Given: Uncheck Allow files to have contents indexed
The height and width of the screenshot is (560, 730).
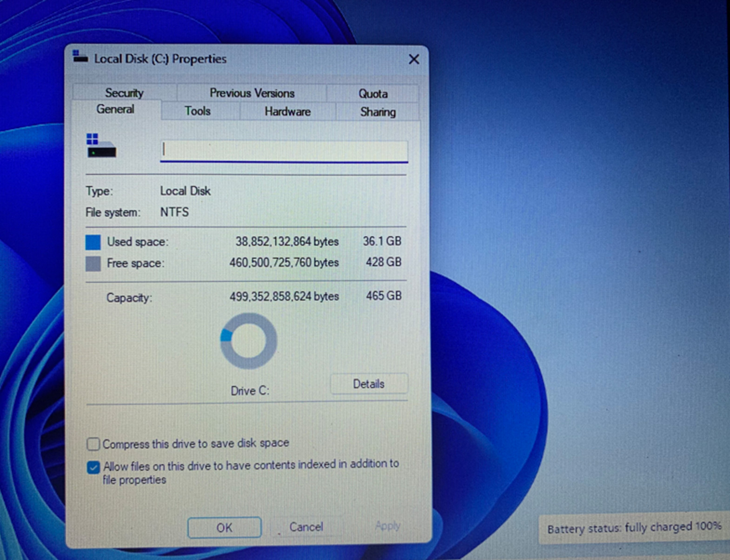Looking at the screenshot, I should tap(93, 467).
